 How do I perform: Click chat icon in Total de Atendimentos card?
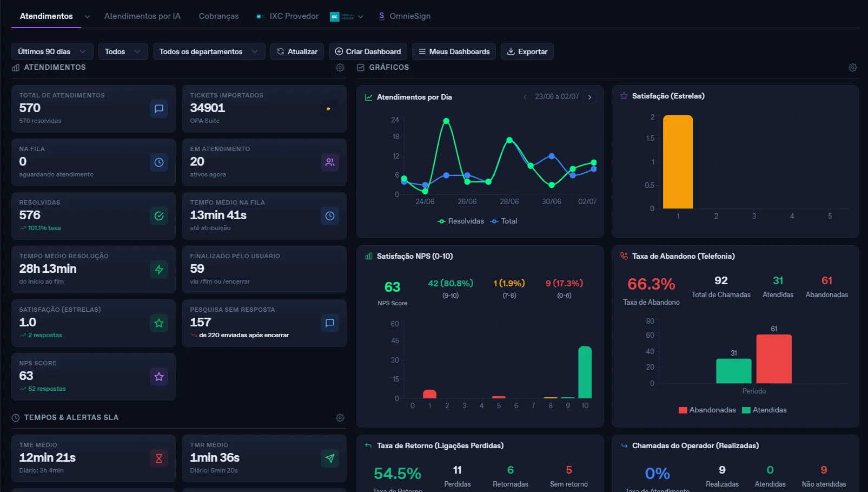tap(159, 109)
